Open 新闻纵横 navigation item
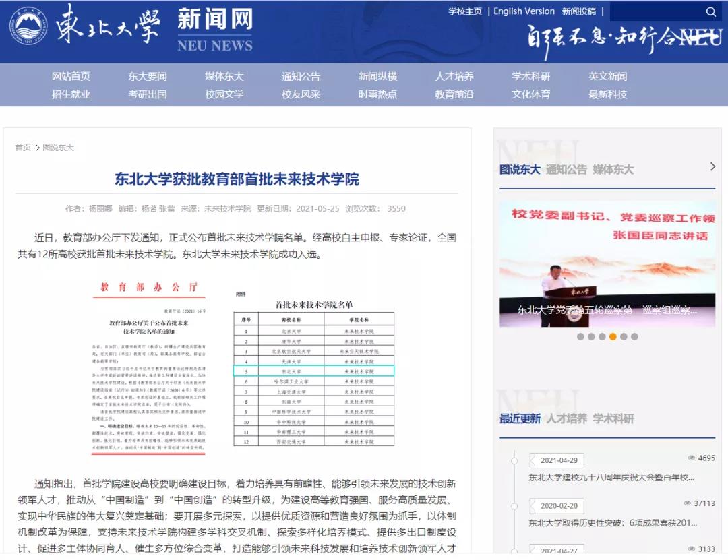The width and height of the screenshot is (728, 560). [x=377, y=76]
